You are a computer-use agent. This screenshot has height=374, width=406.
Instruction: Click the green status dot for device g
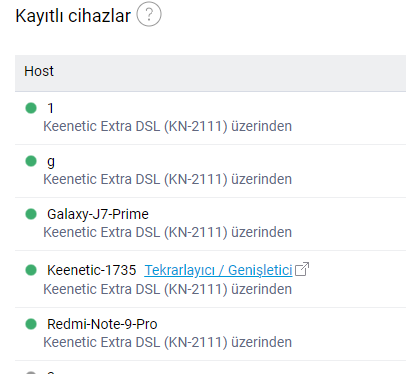pos(31,161)
